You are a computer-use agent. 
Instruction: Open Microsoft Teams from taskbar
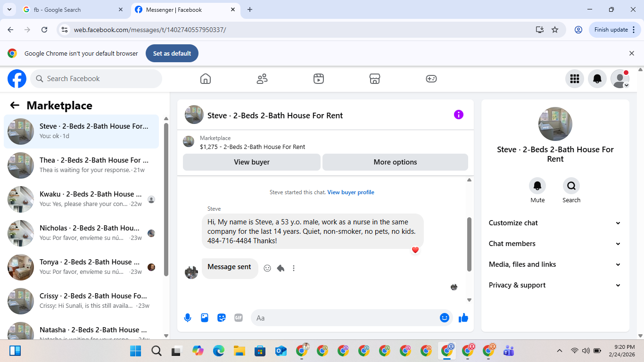[x=509, y=351]
